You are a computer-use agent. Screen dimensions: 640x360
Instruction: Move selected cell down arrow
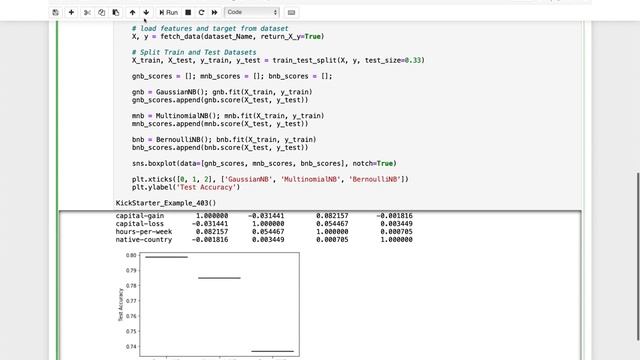146,13
